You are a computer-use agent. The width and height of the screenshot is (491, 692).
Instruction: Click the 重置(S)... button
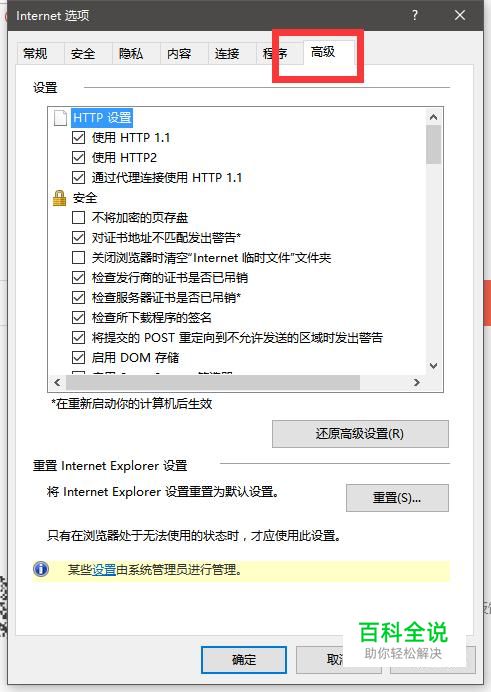(x=397, y=498)
